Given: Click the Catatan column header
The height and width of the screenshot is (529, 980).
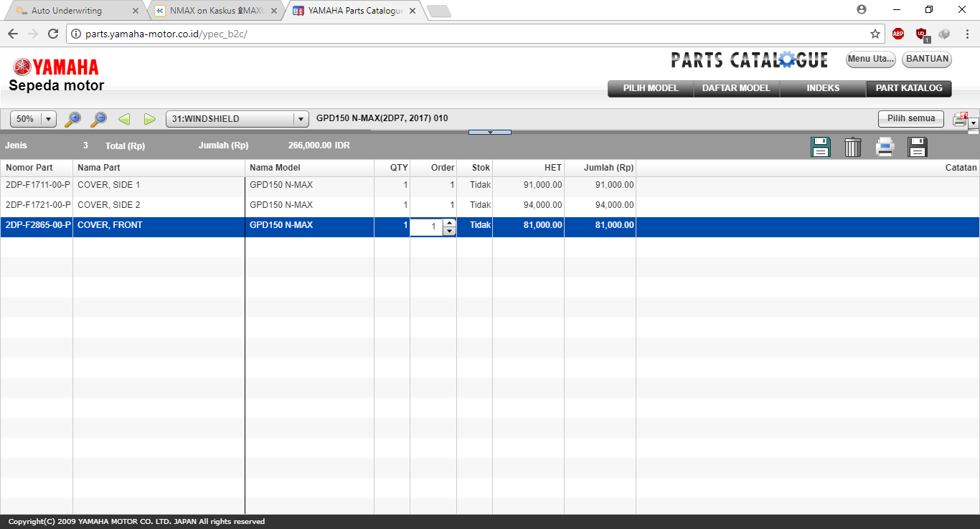Looking at the screenshot, I should pos(808,168).
